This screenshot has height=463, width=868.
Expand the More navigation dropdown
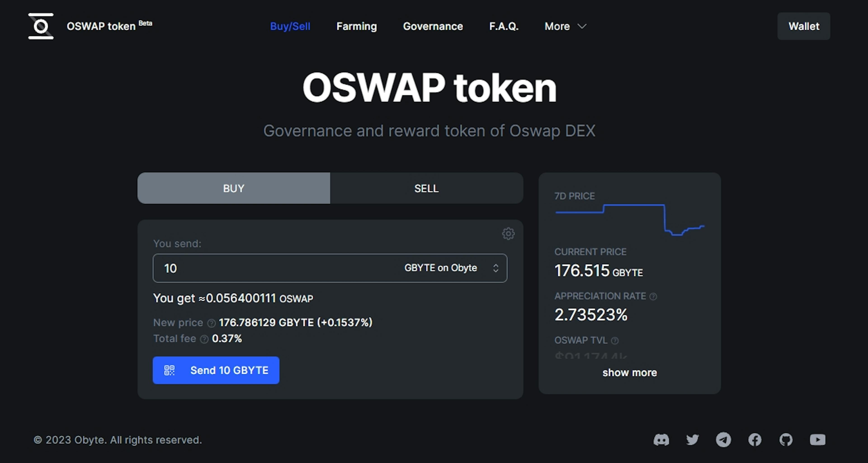click(565, 26)
